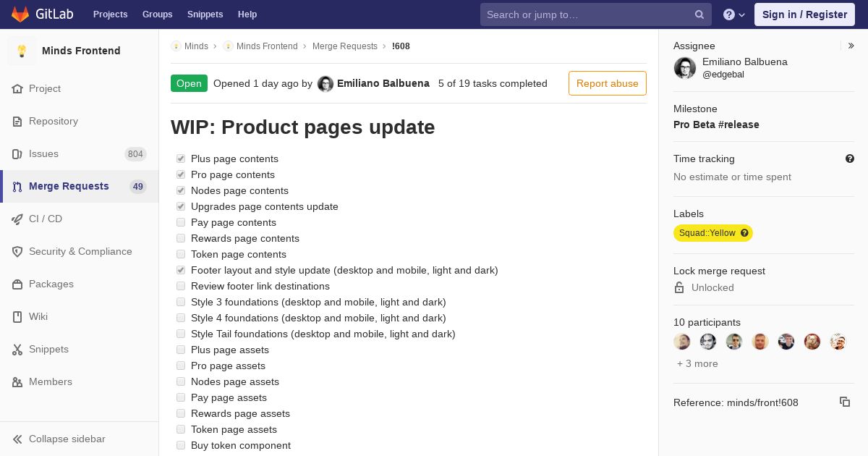This screenshot has height=456, width=868.
Task: Select the Squad::Yellow label badge
Action: 713,233
